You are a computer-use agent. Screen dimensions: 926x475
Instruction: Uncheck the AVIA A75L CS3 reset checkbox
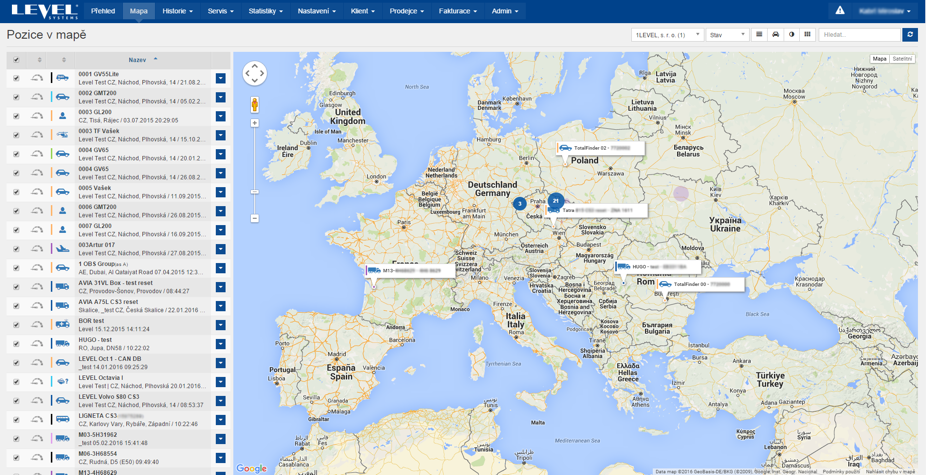tap(16, 305)
